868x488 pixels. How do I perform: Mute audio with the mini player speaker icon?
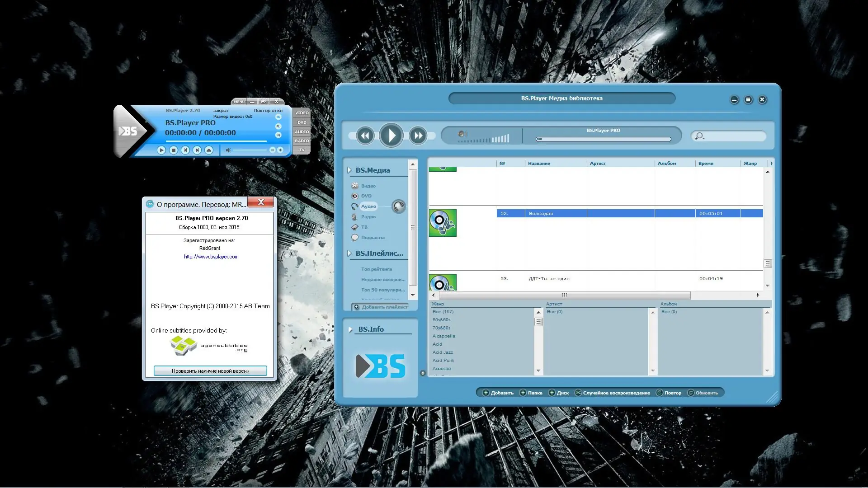228,150
